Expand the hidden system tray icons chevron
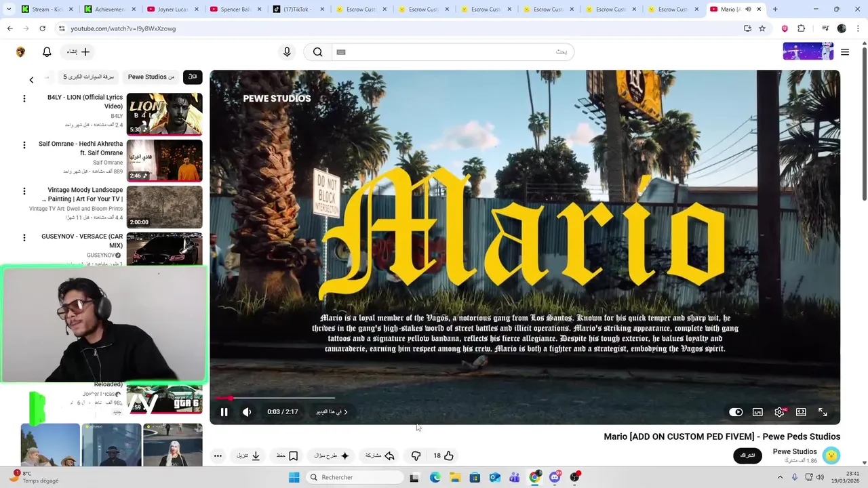The height and width of the screenshot is (488, 868). (780, 477)
